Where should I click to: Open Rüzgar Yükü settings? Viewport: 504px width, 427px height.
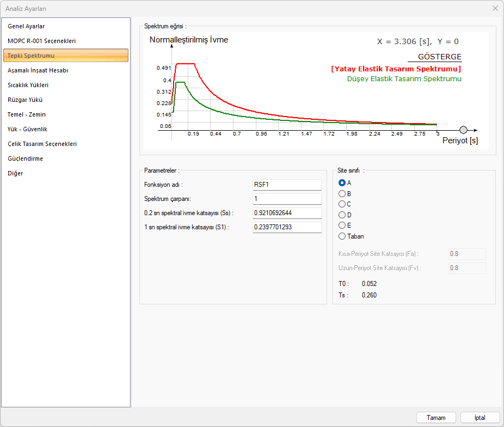click(25, 100)
